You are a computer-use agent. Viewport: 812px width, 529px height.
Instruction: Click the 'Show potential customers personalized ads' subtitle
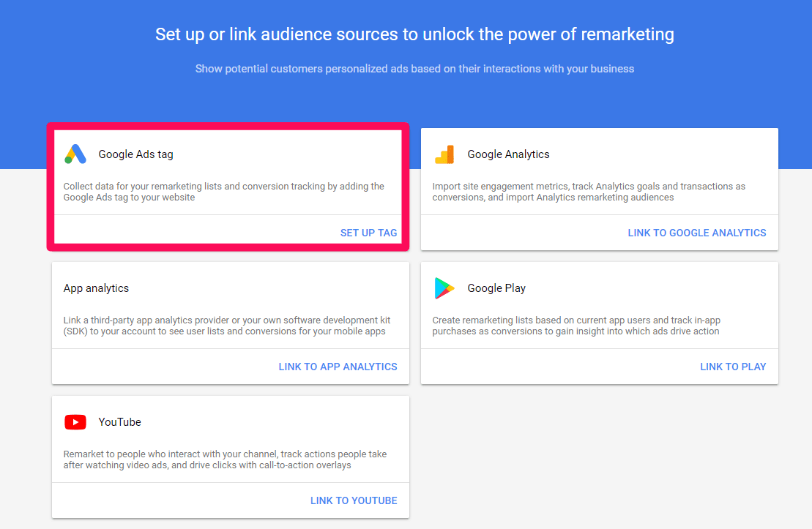[x=414, y=69]
